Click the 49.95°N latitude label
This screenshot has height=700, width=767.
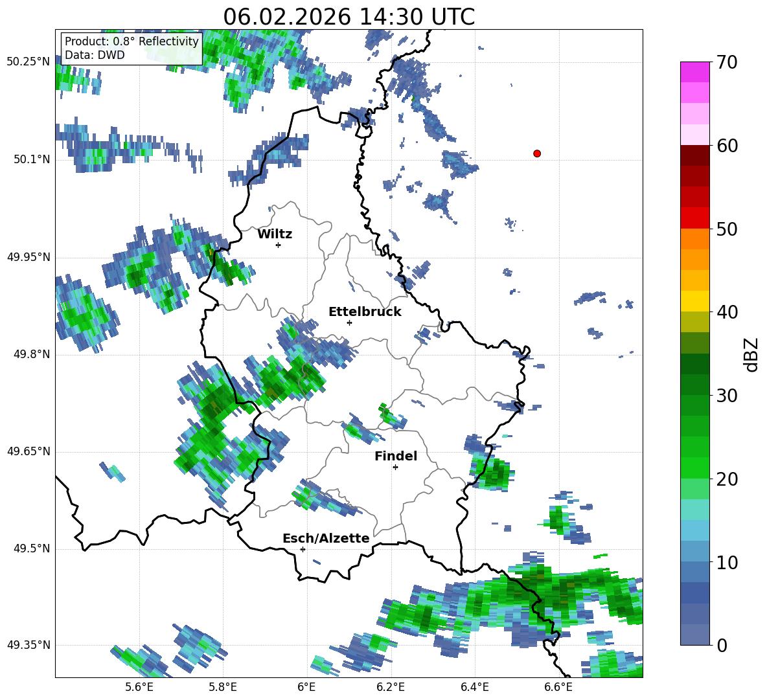point(29,257)
